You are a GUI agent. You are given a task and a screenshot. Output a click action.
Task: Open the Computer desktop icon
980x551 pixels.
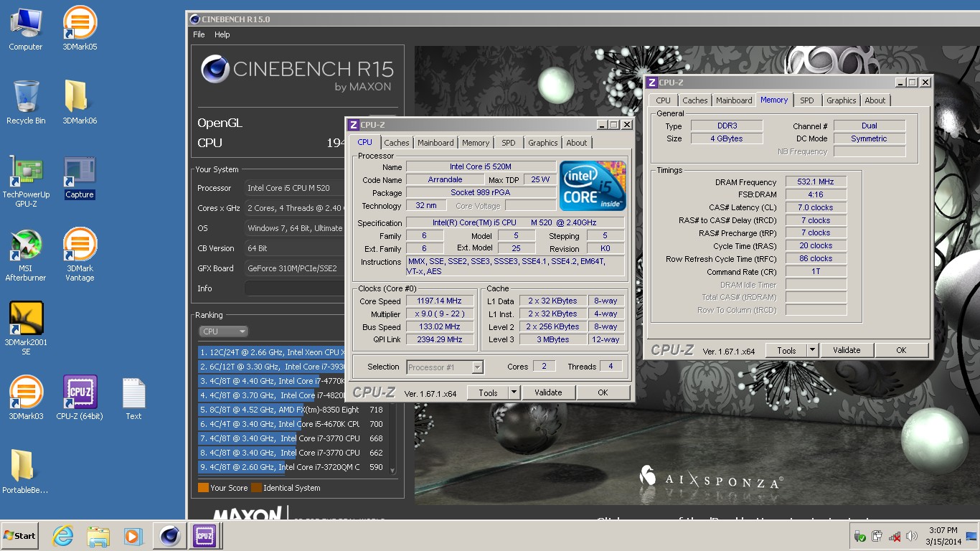point(26,29)
